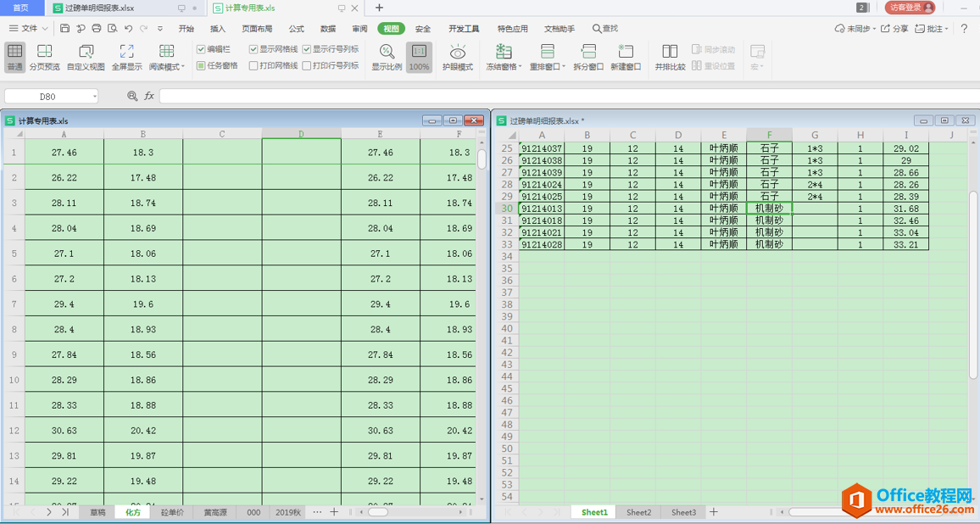
Task: Expand the 文件 file menu dropdown
Action: pos(45,29)
